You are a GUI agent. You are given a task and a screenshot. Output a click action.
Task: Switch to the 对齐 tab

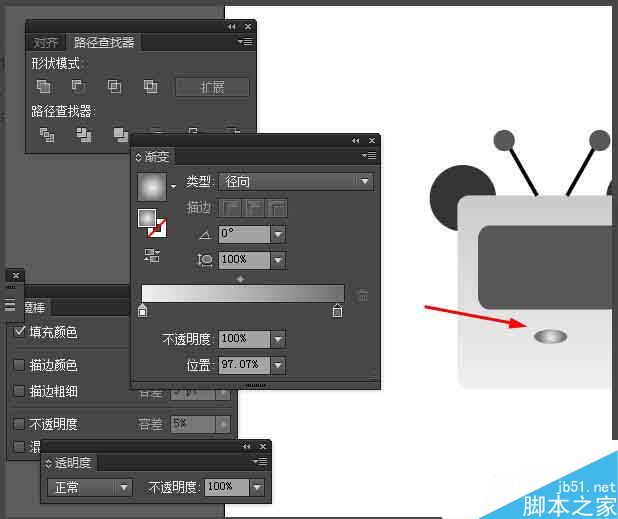(x=45, y=42)
